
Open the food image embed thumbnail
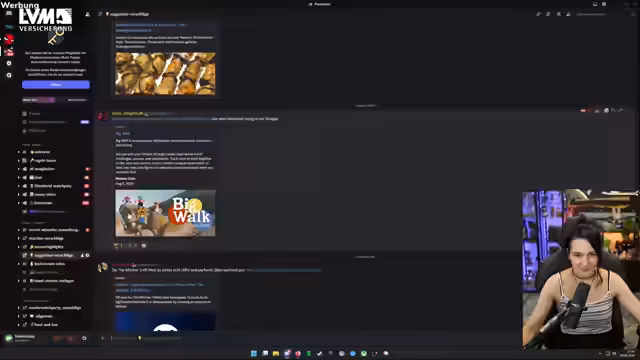pyautogui.click(x=165, y=73)
